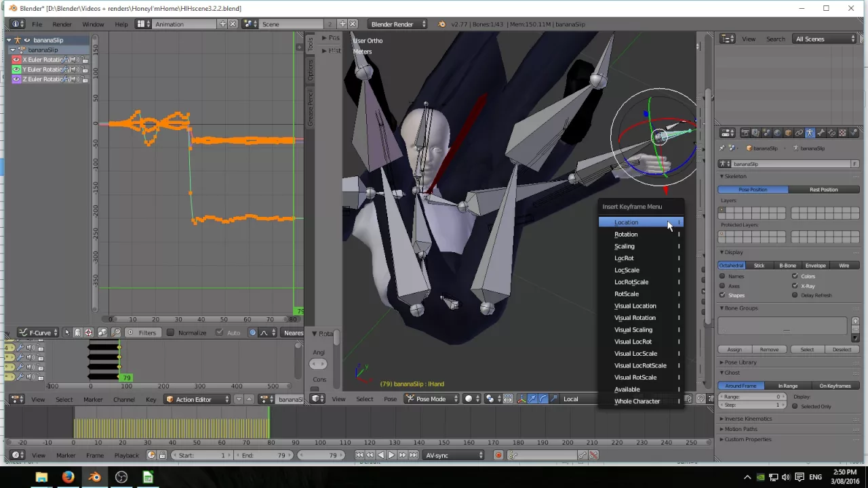Viewport: 868px width, 488px height.
Task: Click the Filters button in graph editor
Action: tap(142, 333)
